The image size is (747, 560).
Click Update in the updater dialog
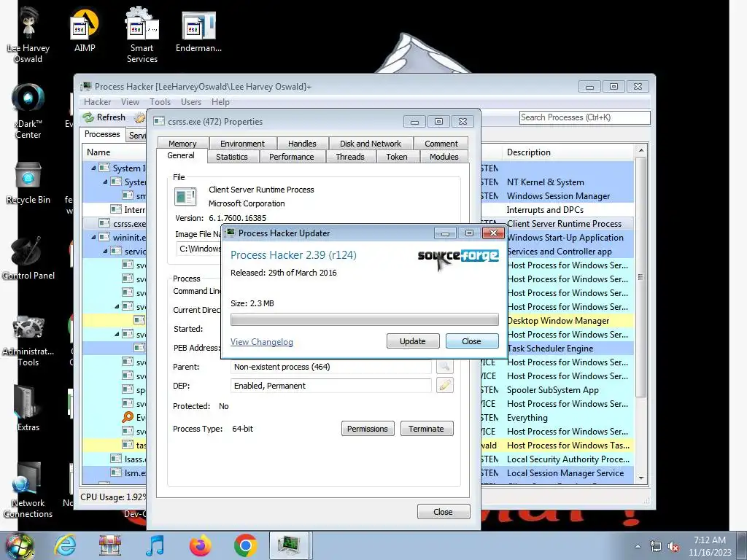click(413, 341)
